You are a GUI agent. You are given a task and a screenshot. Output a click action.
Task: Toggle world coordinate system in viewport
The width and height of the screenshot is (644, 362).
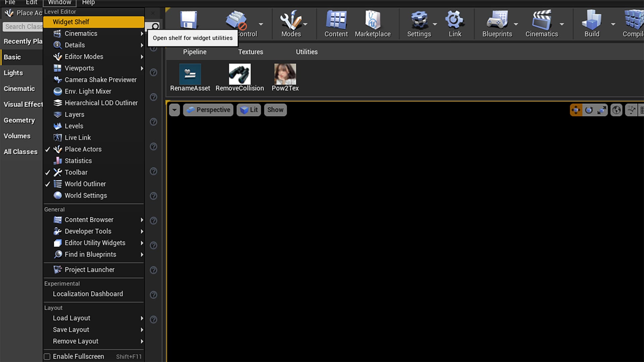tap(616, 110)
